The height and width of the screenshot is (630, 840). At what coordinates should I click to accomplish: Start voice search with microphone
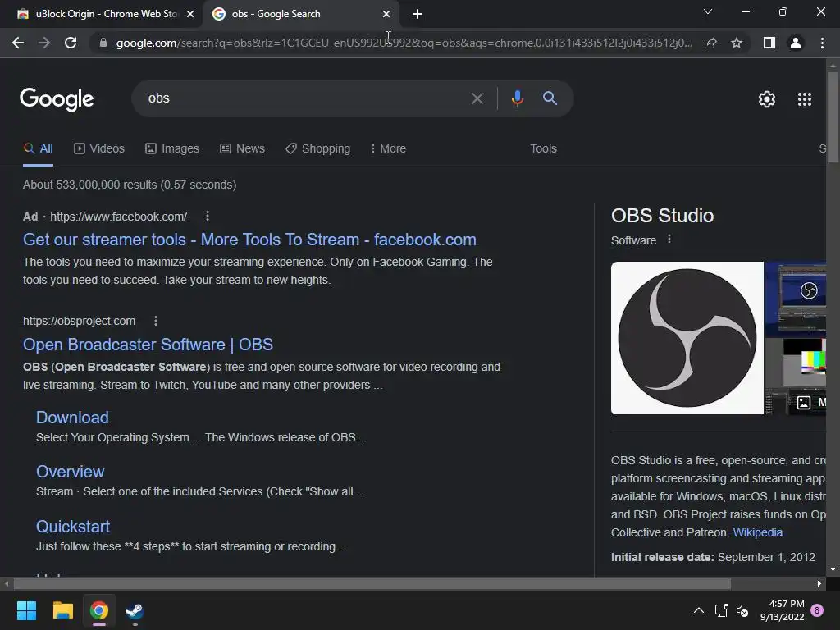(x=517, y=98)
